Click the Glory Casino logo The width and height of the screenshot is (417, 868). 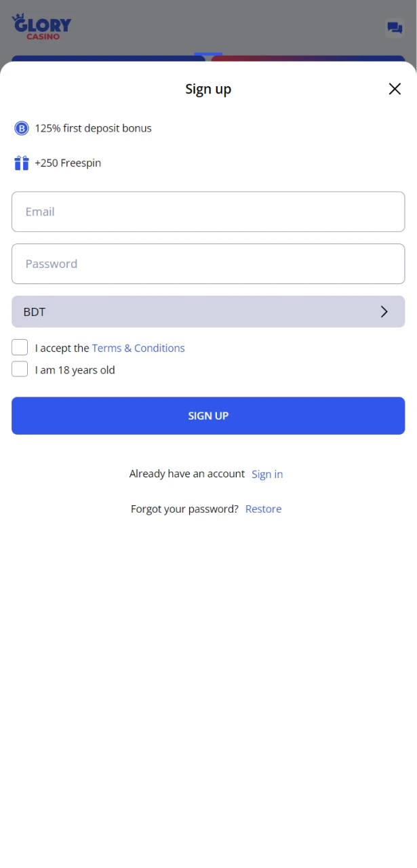[41, 25]
